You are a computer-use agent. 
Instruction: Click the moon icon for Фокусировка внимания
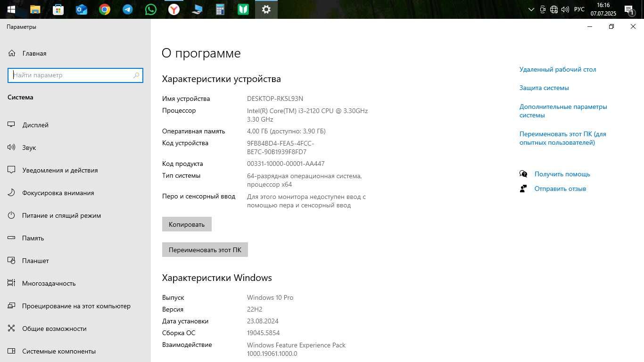[x=12, y=193]
